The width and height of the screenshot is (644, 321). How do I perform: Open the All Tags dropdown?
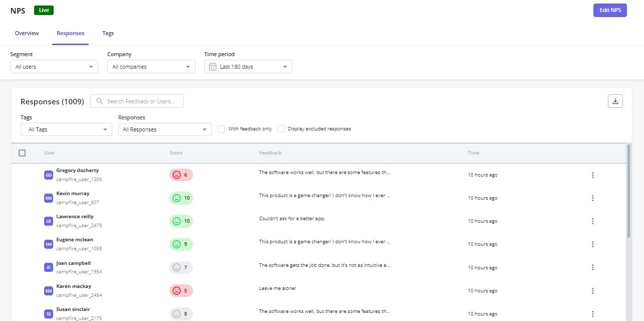coord(66,129)
